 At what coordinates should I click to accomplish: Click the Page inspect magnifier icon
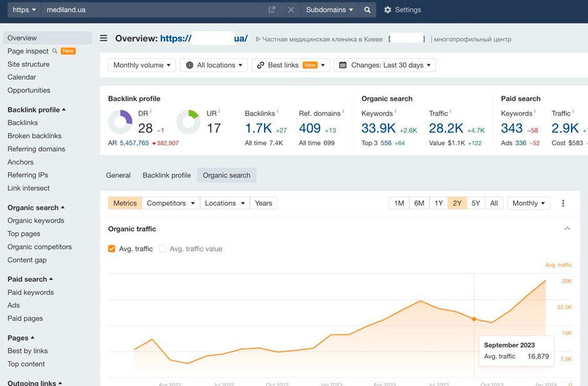[x=55, y=51]
